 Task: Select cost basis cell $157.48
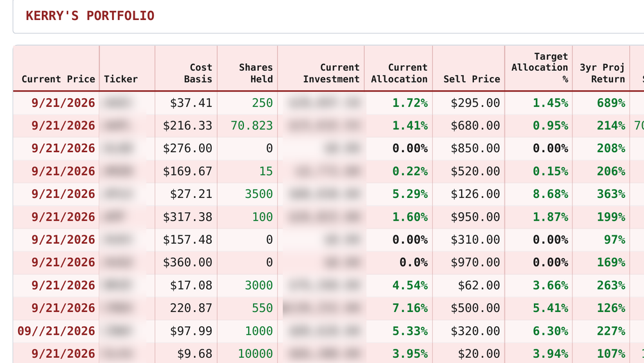187,239
